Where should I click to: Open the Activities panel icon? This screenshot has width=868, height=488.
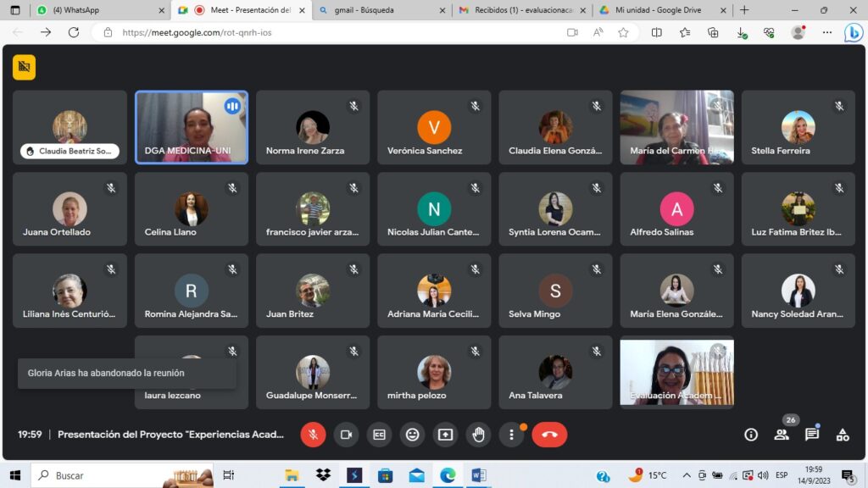point(843,435)
